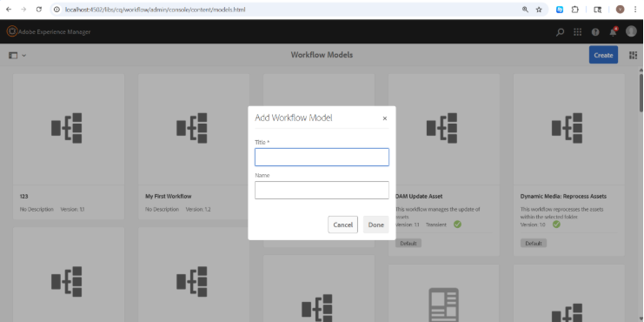Close the Add Workflow Model dialog

click(x=385, y=118)
